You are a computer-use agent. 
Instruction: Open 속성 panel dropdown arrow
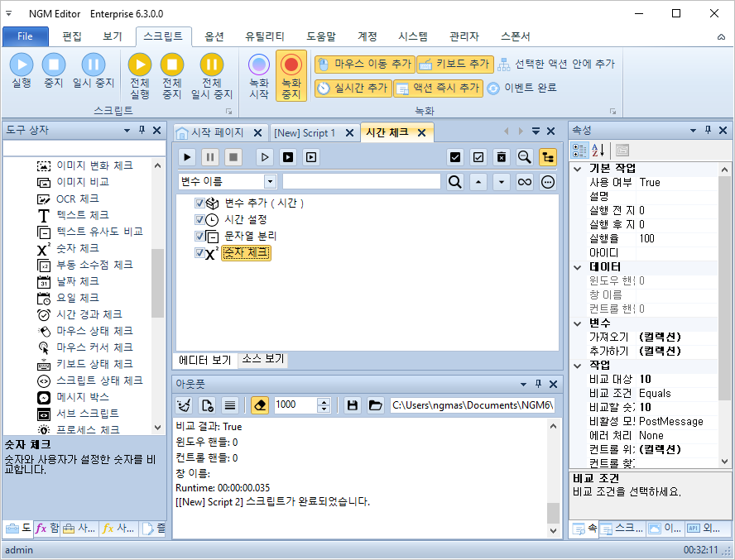(693, 130)
